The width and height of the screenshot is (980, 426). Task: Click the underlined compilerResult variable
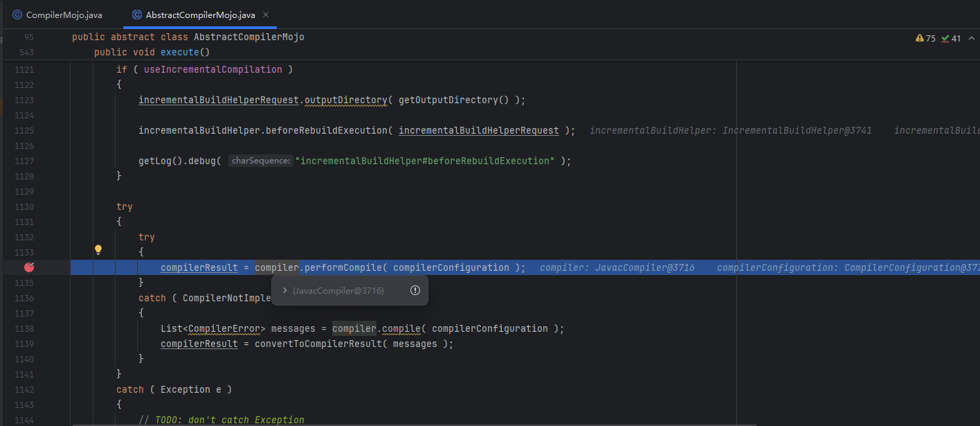[199, 267]
